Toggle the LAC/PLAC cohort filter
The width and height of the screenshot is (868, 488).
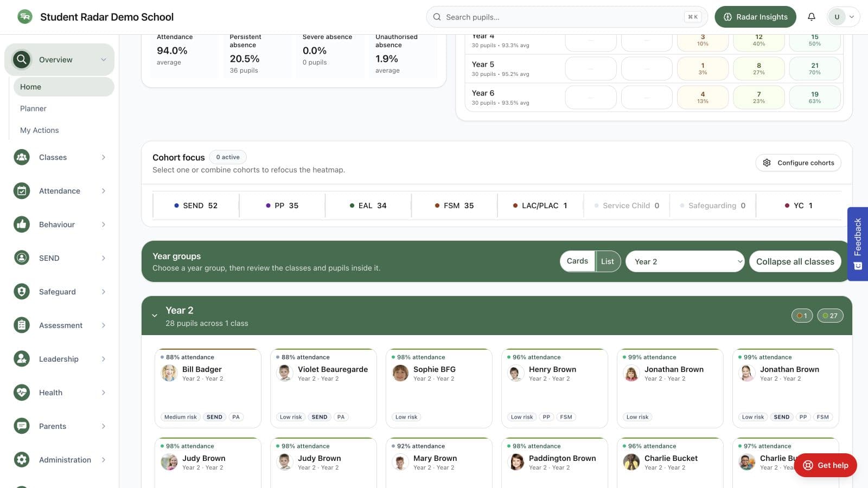point(540,206)
